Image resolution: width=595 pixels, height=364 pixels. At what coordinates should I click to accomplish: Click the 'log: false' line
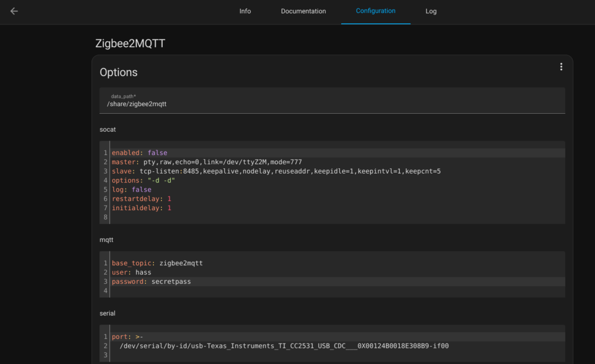pyautogui.click(x=131, y=190)
